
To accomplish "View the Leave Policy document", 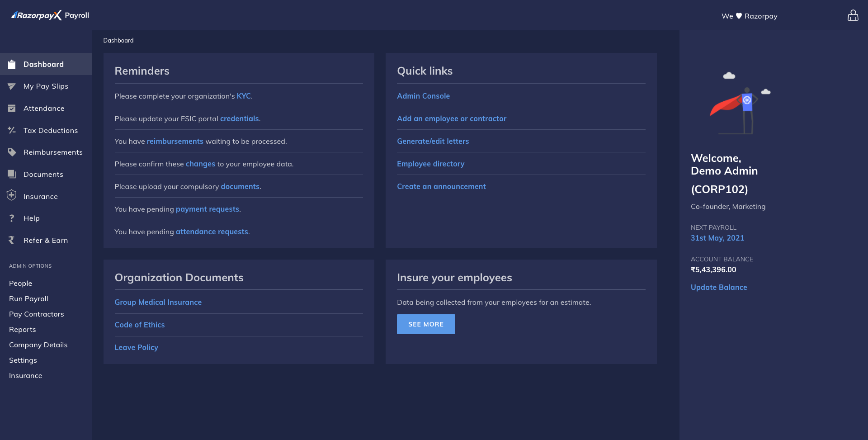I will pos(136,347).
